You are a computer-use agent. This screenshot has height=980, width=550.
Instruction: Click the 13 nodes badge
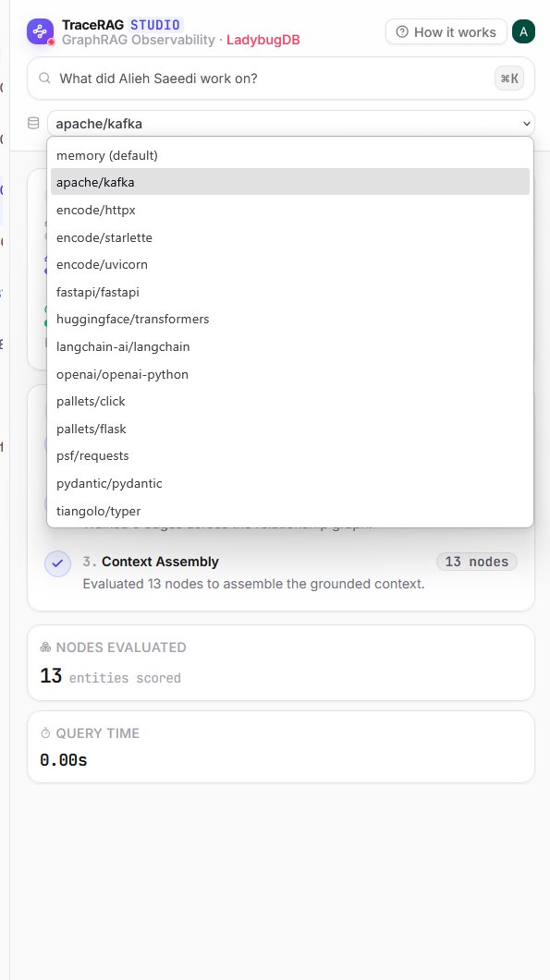coord(477,562)
